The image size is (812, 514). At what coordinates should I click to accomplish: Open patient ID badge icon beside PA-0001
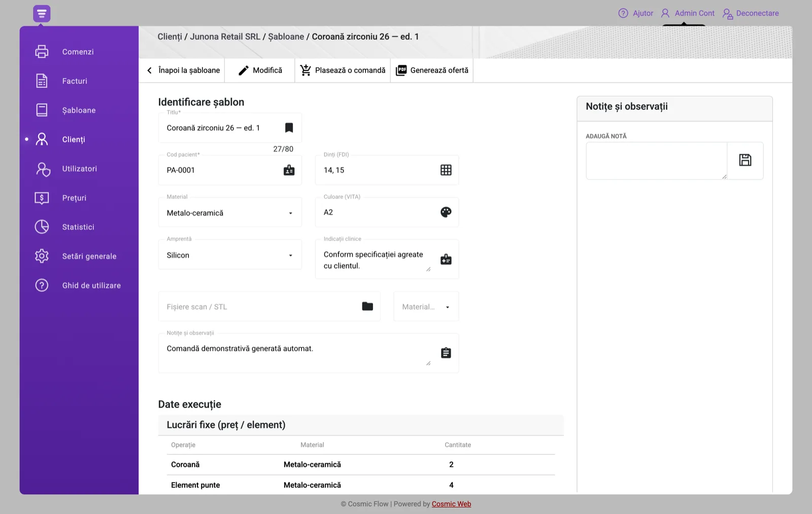coord(289,170)
